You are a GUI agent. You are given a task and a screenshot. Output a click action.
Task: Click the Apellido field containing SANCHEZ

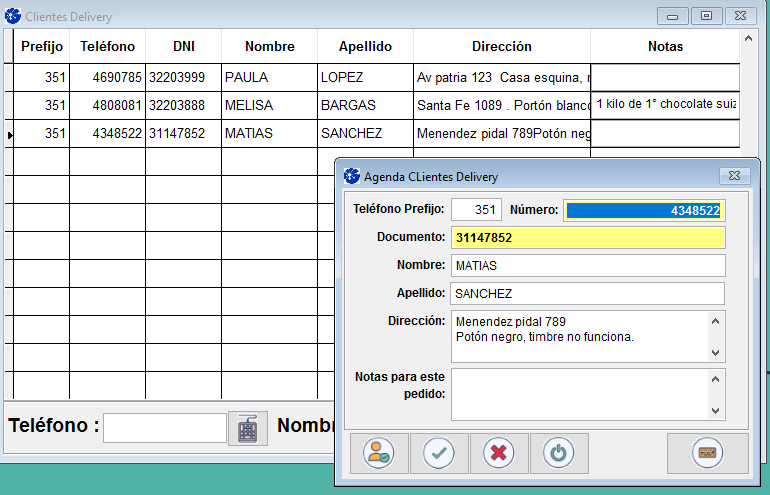point(588,293)
